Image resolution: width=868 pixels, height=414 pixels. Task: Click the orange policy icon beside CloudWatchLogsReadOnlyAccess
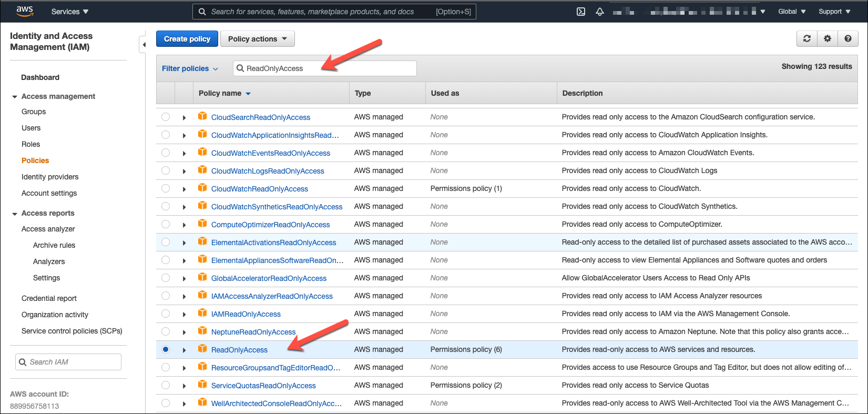tap(202, 170)
